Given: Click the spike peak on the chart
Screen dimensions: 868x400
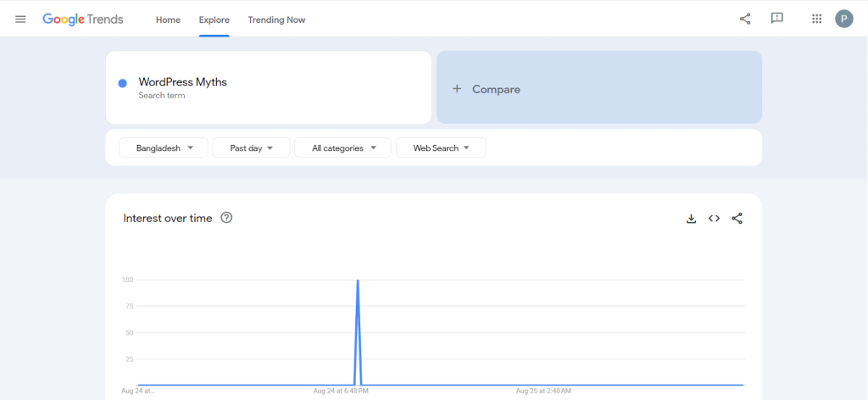Looking at the screenshot, I should tap(358, 281).
